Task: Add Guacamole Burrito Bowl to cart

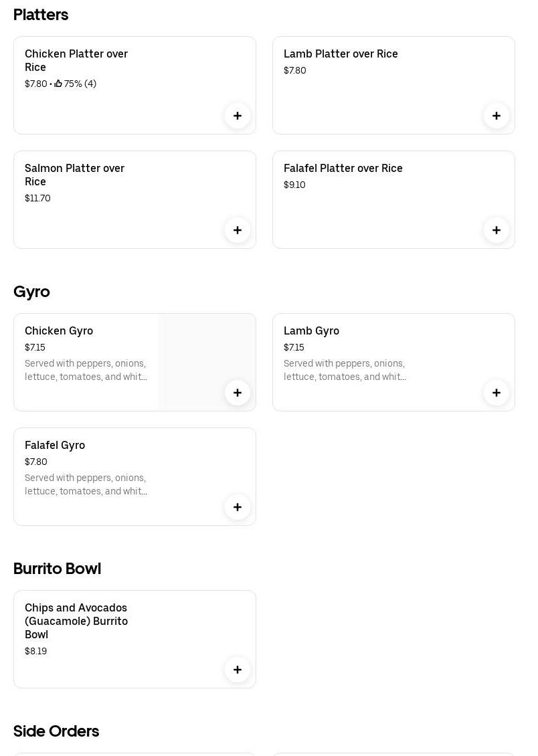Action: point(238,670)
